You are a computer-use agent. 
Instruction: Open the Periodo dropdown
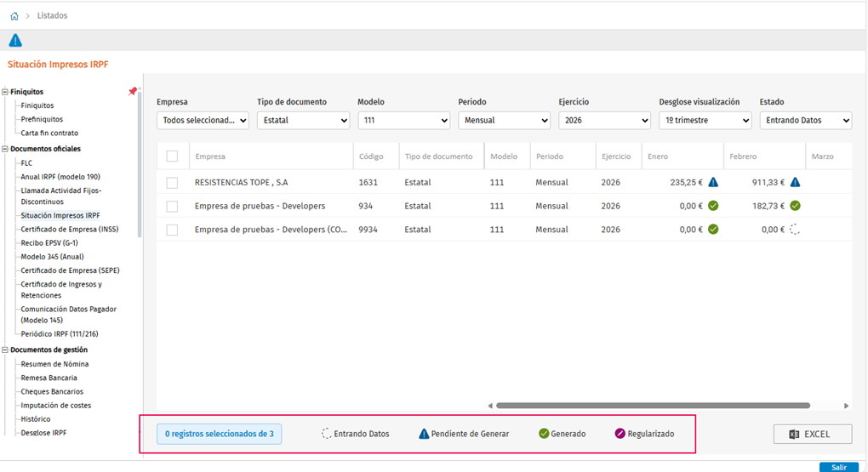tap(505, 120)
